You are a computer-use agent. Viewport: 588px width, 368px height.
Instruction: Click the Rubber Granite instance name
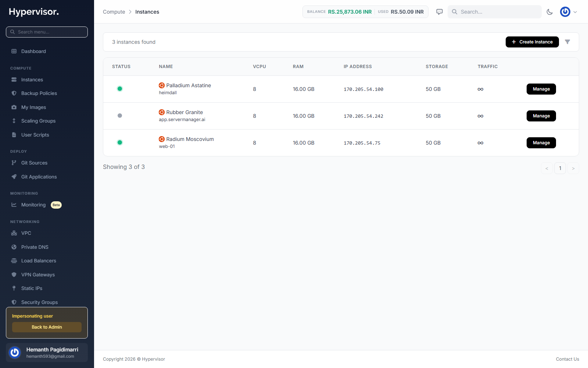184,112
